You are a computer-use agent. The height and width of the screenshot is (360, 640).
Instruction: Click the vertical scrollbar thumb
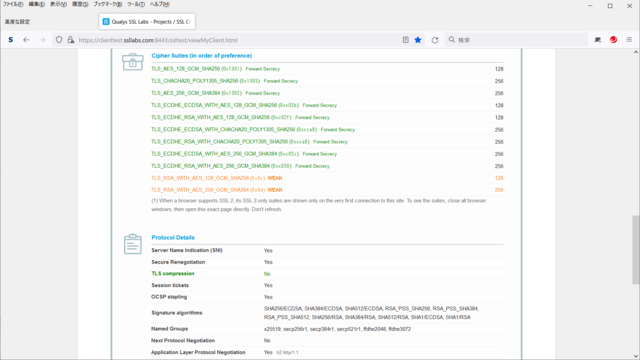click(x=636, y=250)
